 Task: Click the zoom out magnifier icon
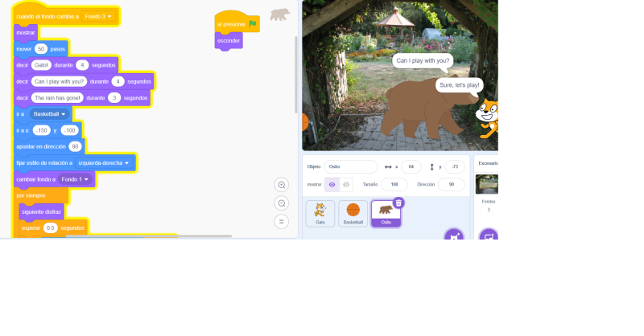point(281,203)
